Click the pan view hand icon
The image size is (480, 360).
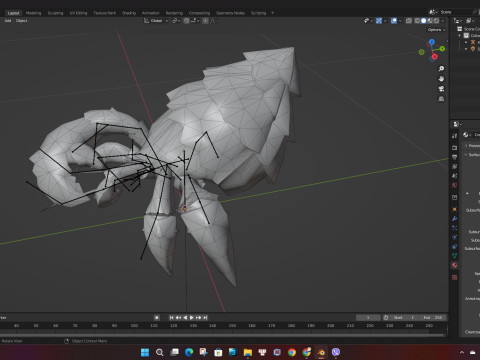[x=441, y=79]
